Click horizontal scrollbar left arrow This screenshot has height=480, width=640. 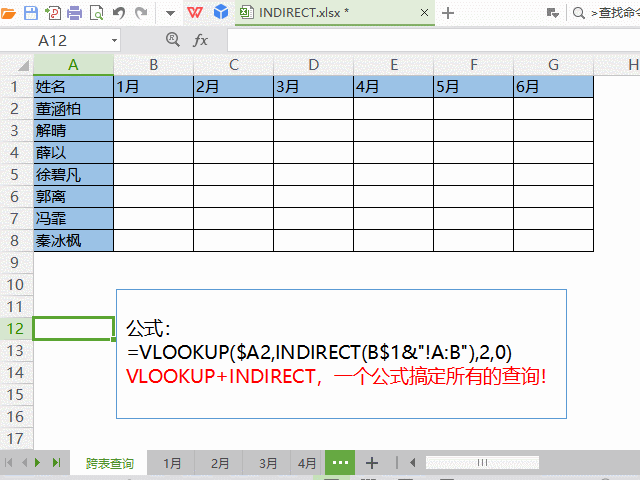[x=413, y=462]
